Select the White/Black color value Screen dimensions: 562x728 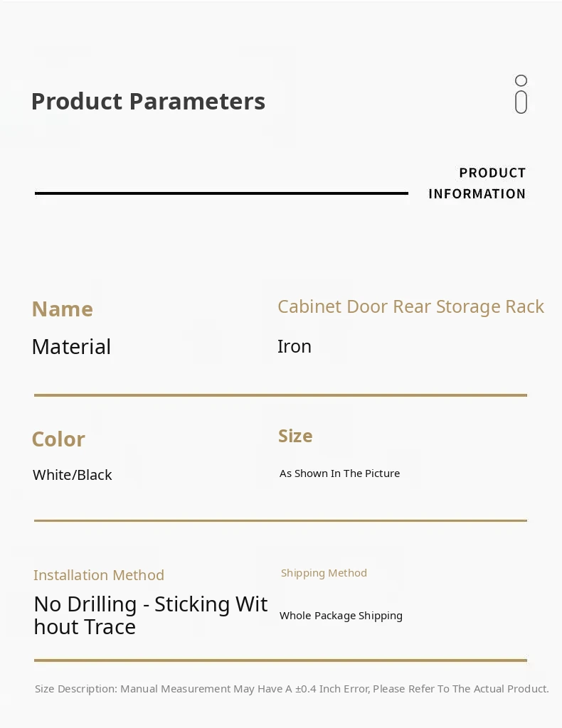[x=73, y=475]
